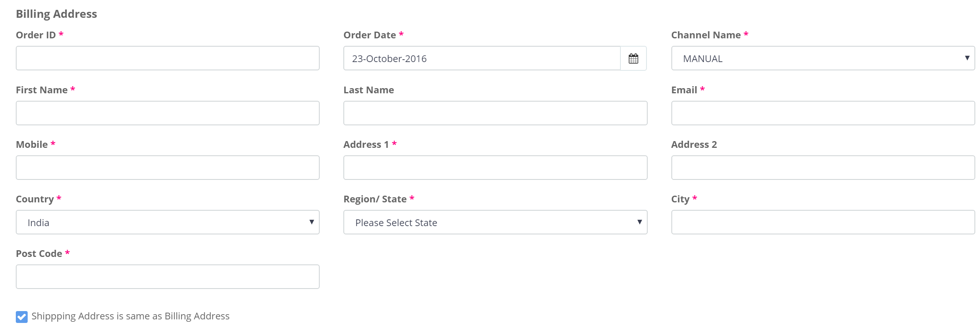Click the Shipping Address same as Billing label
Image resolution: width=980 pixels, height=334 pixels.
pos(130,316)
